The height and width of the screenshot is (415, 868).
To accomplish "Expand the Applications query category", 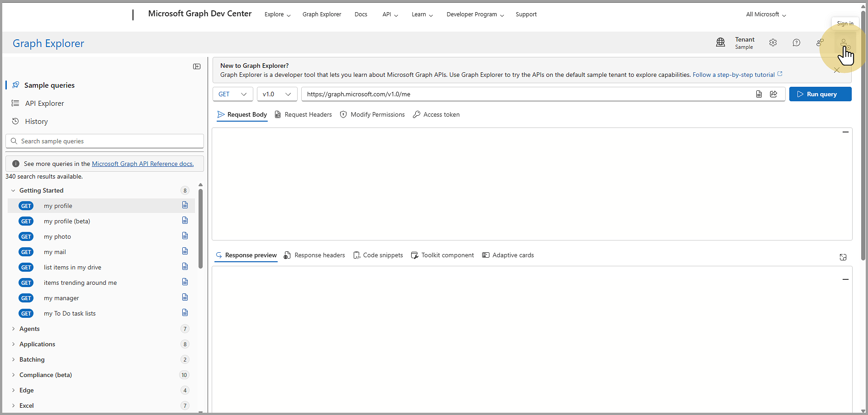I will point(37,344).
